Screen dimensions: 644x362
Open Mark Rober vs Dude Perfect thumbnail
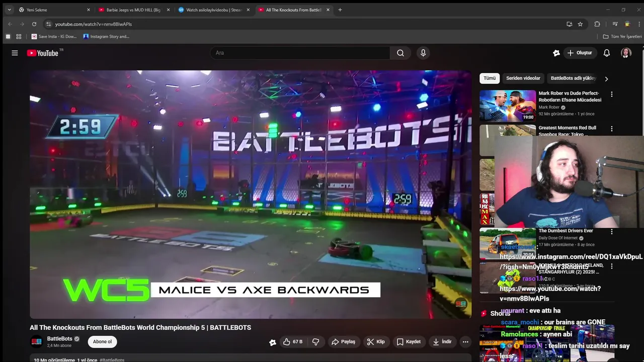508,106
